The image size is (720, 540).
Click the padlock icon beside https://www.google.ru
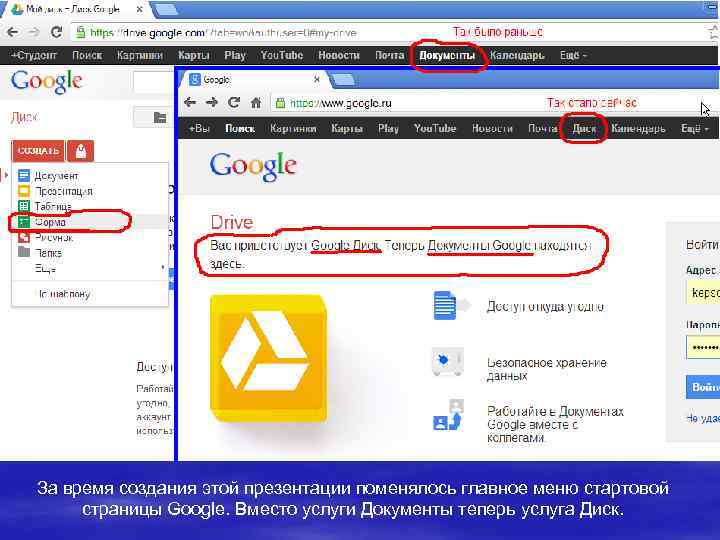click(280, 103)
